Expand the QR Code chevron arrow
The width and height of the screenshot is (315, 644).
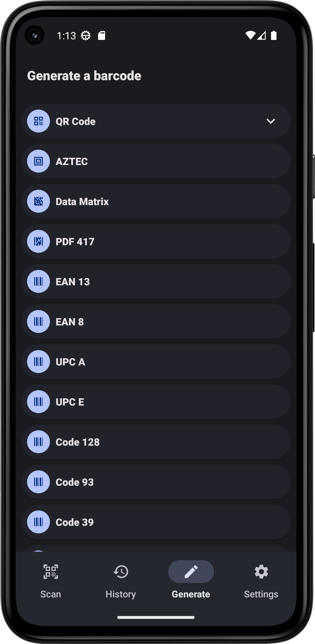(x=271, y=121)
